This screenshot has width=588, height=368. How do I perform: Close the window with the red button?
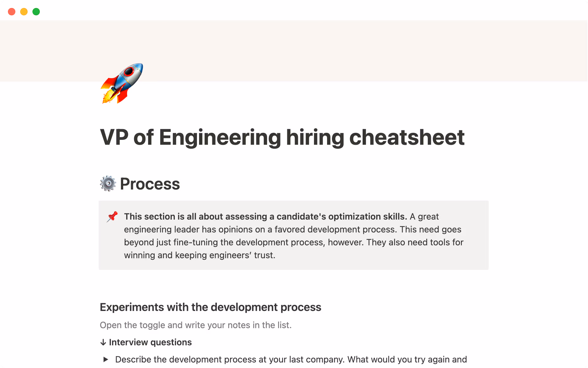pyautogui.click(x=12, y=12)
